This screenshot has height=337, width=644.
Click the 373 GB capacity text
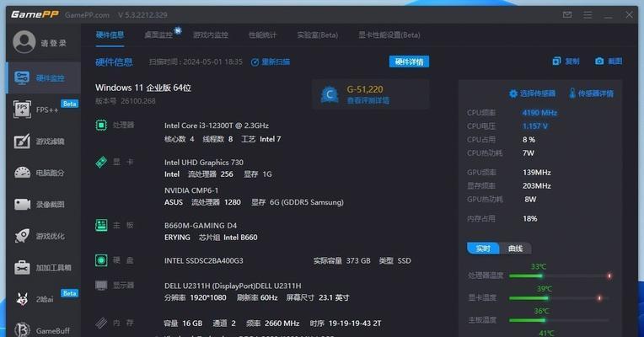[x=358, y=260]
